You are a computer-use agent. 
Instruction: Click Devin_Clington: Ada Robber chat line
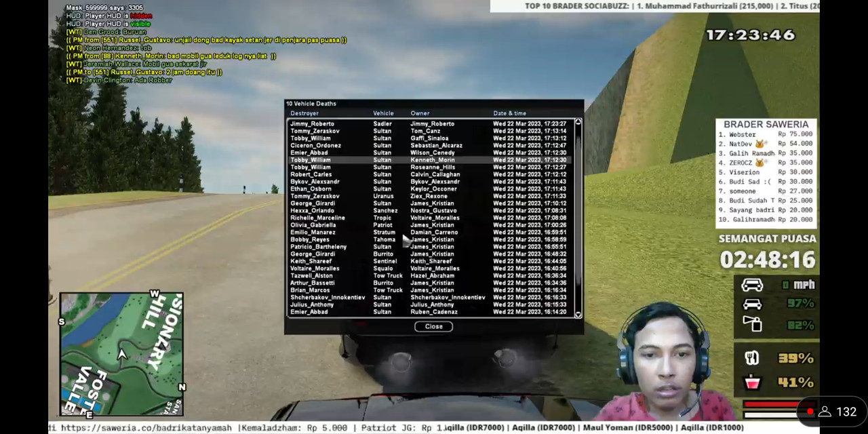[x=119, y=80]
